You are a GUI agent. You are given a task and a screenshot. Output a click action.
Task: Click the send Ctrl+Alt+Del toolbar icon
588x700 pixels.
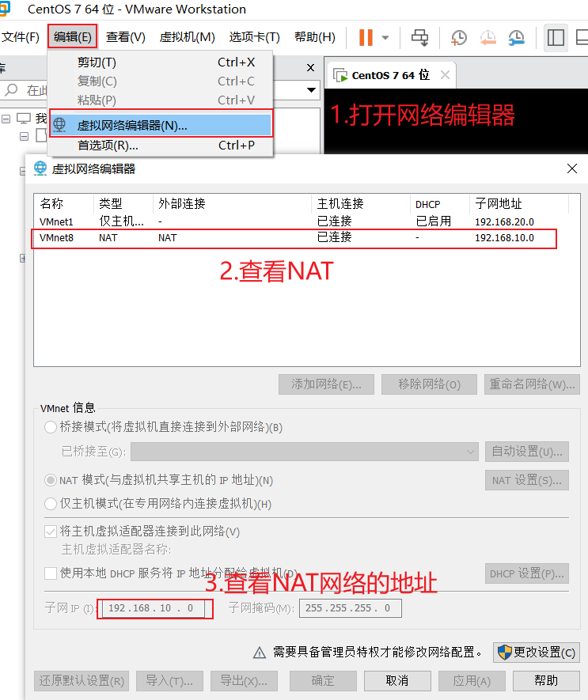point(419,38)
